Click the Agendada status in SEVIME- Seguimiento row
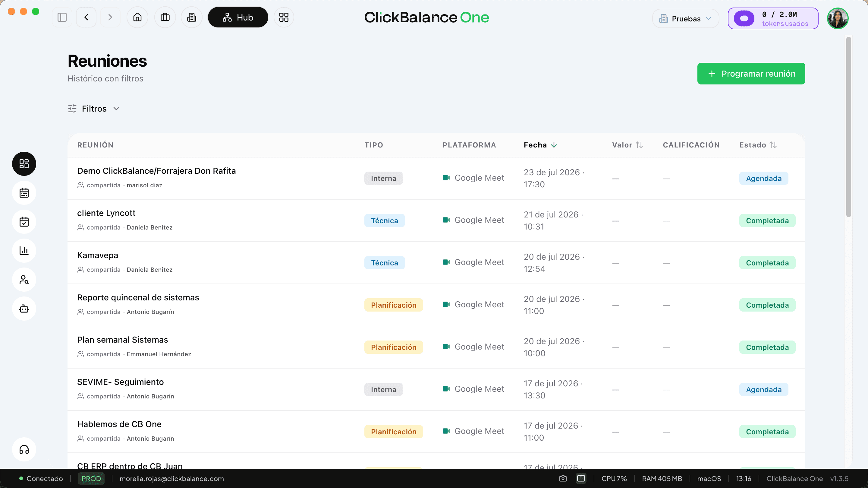 pyautogui.click(x=763, y=389)
